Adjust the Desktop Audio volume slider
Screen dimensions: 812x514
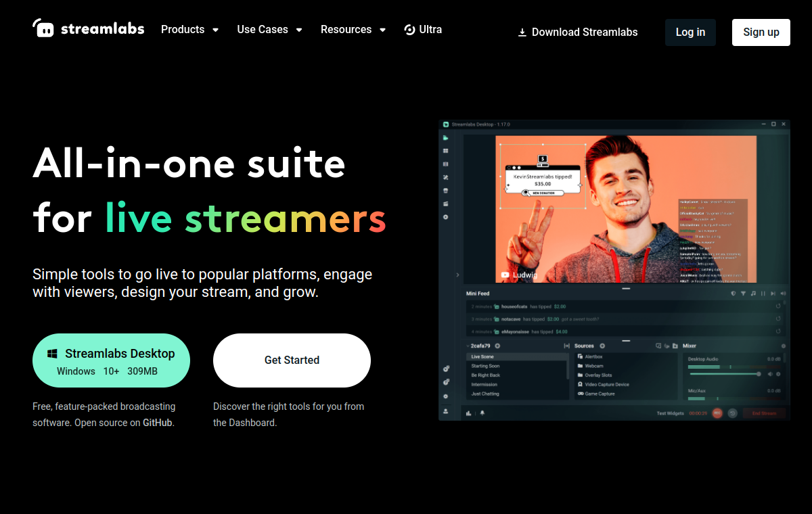[x=725, y=374]
